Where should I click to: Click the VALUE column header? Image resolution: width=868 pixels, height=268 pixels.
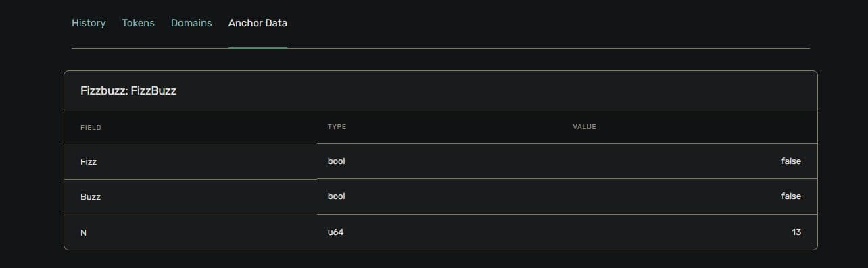click(584, 127)
